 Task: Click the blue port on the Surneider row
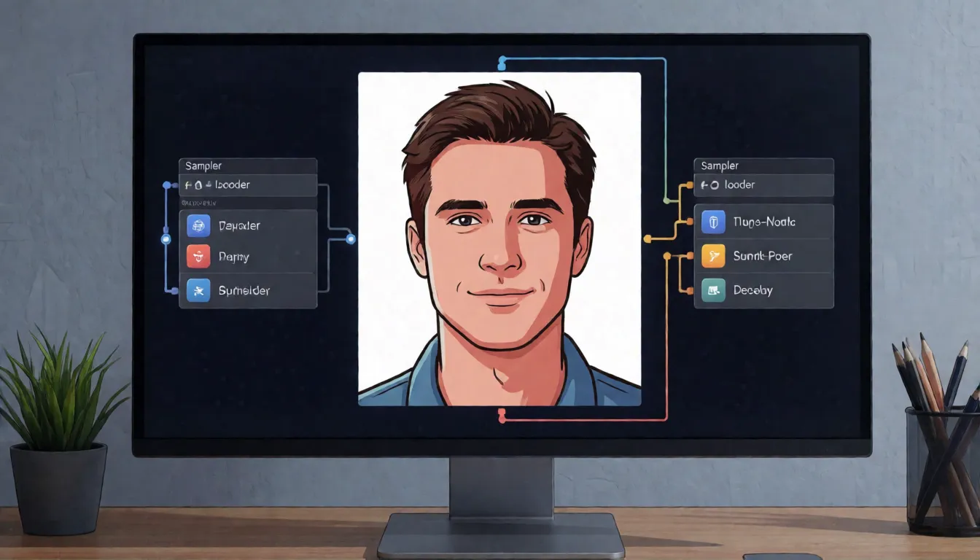pos(174,290)
